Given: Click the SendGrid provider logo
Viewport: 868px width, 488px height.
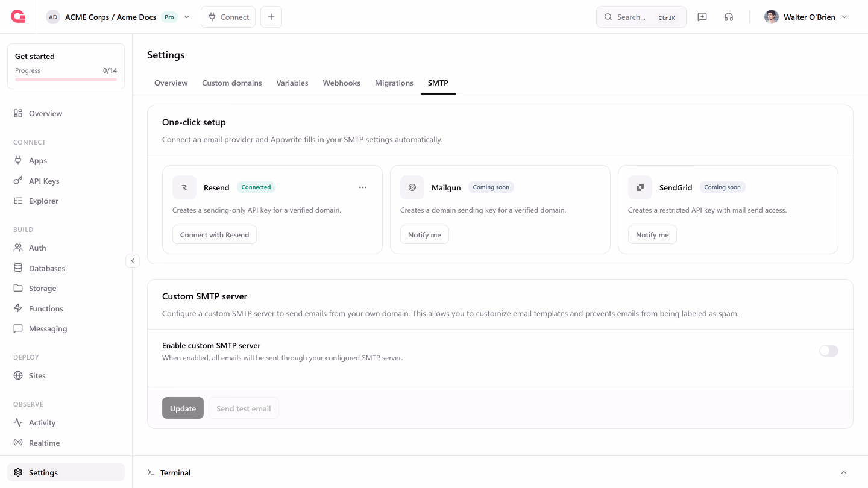Looking at the screenshot, I should [x=640, y=187].
